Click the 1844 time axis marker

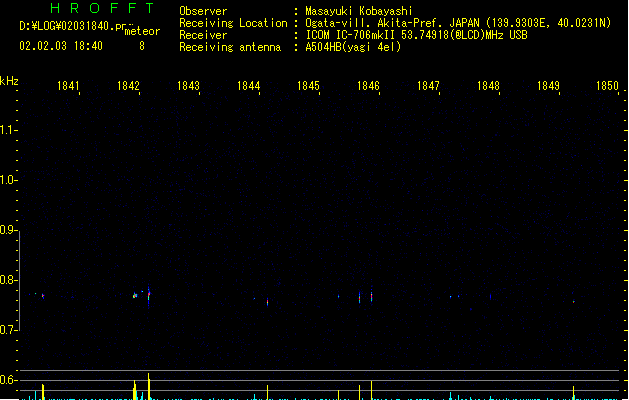[x=248, y=86]
